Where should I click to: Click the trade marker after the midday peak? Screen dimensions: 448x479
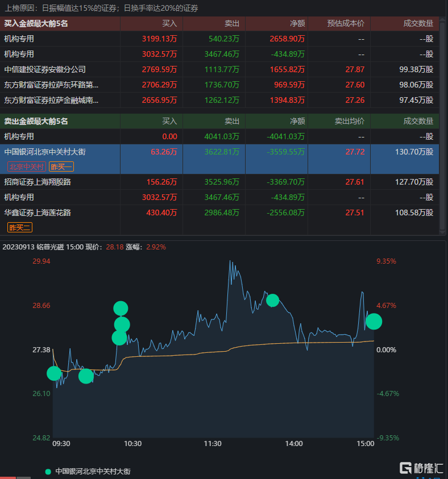272,300
